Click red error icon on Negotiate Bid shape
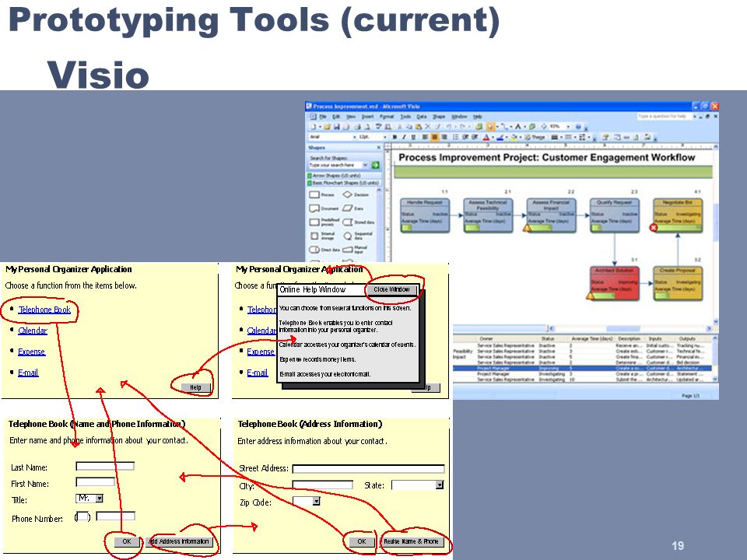 click(654, 228)
